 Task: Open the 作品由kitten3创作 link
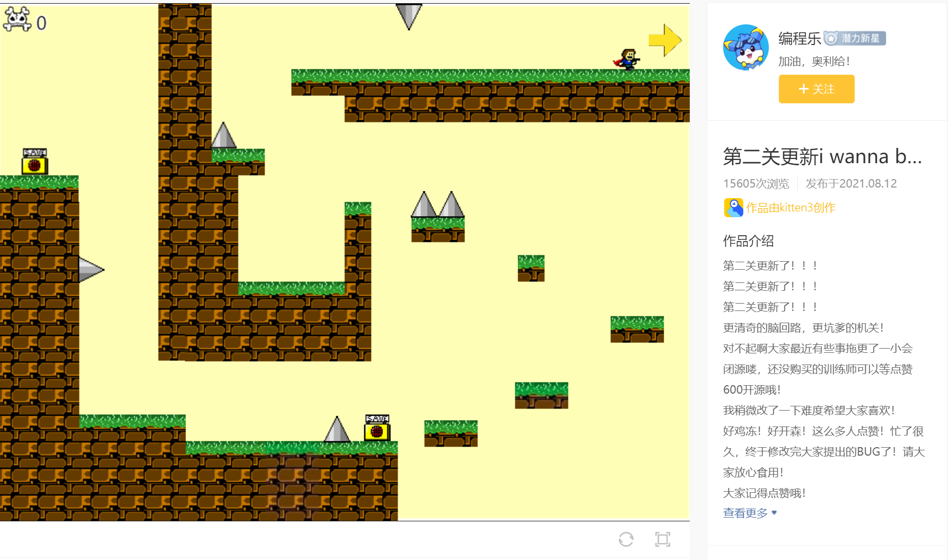tap(791, 208)
